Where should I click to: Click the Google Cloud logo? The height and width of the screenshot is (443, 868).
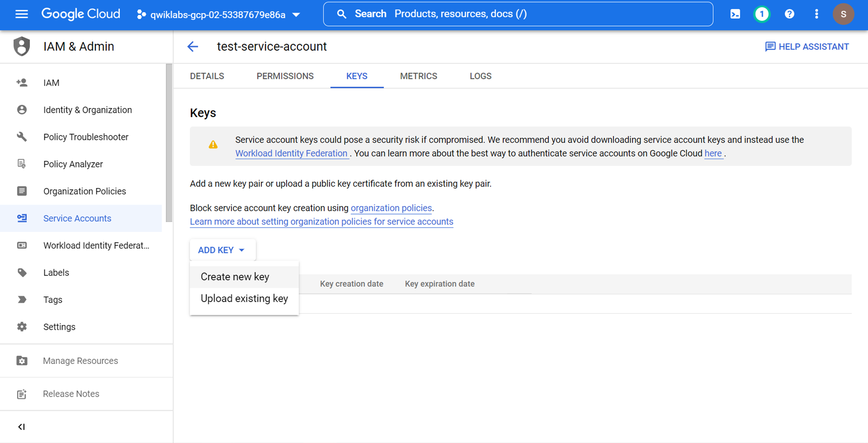click(81, 14)
